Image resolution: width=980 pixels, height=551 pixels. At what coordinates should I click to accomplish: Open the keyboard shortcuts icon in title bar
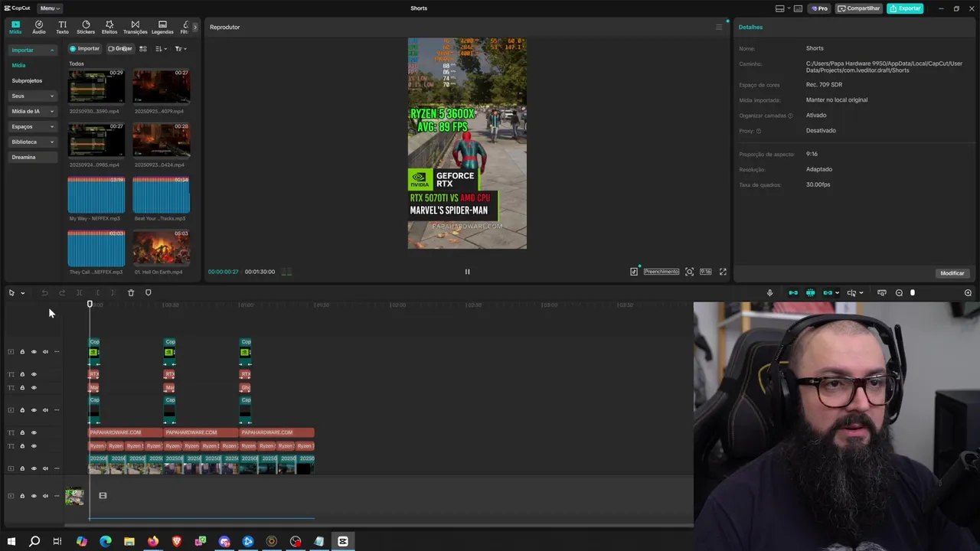pos(798,8)
